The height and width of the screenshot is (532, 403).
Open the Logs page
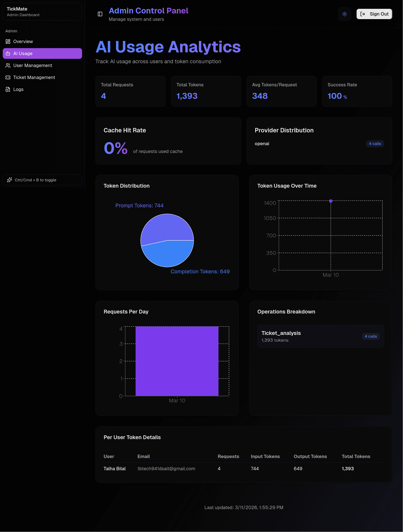(x=42, y=90)
